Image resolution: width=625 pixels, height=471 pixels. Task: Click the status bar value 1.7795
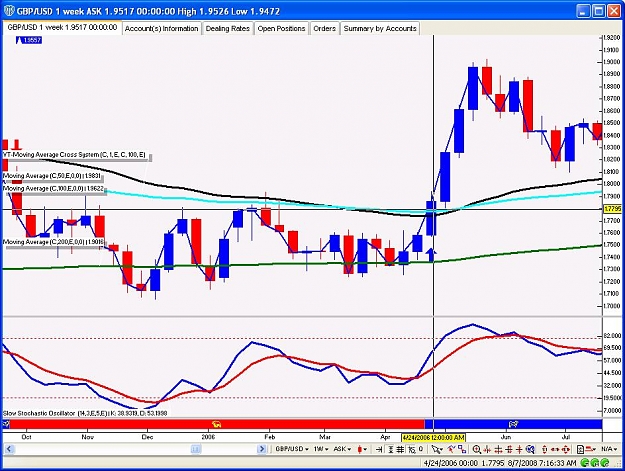click(x=493, y=463)
